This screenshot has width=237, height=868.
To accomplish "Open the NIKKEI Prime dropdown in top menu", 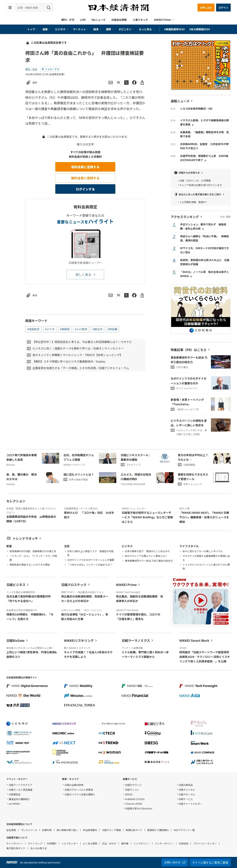I will click(x=164, y=20).
